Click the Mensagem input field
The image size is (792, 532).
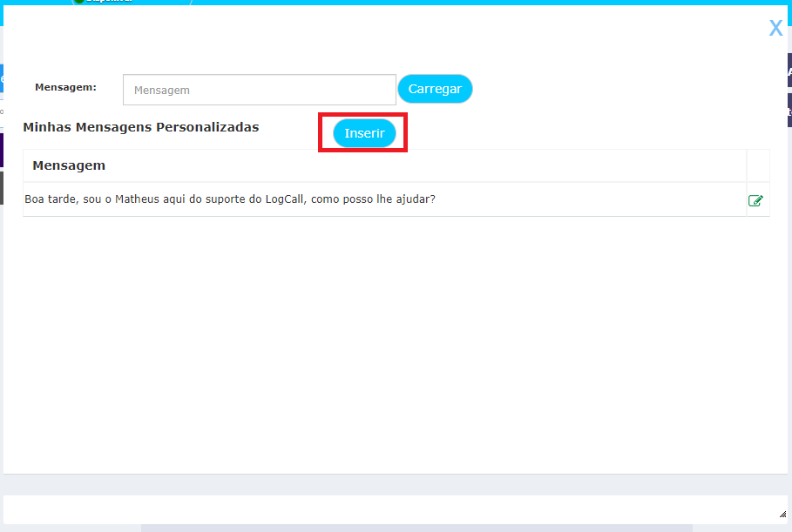click(x=259, y=90)
